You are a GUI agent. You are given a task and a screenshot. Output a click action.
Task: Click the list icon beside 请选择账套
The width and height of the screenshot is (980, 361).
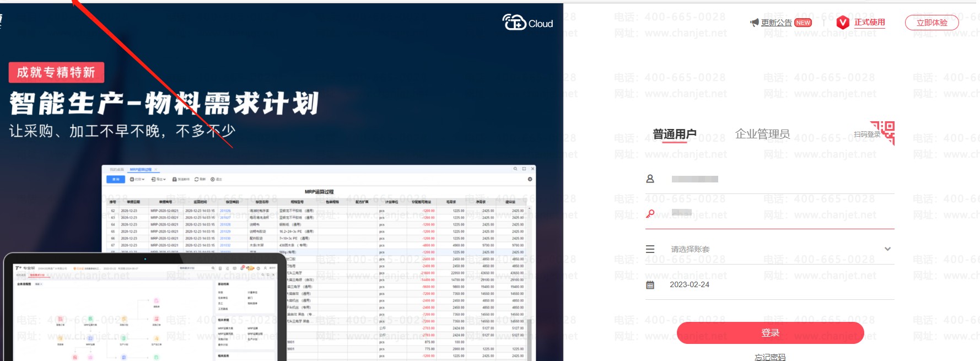pyautogui.click(x=650, y=249)
